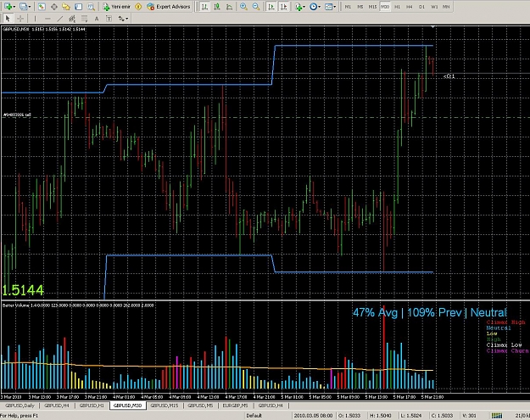Click the Climax High legend label
Viewport: 530px width, 420px height.
coord(506,322)
